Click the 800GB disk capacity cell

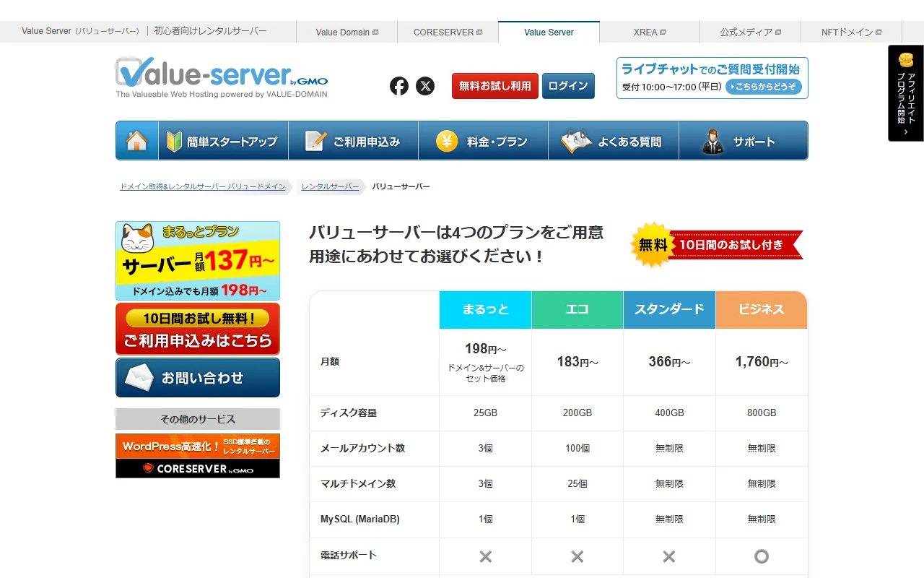click(x=762, y=413)
